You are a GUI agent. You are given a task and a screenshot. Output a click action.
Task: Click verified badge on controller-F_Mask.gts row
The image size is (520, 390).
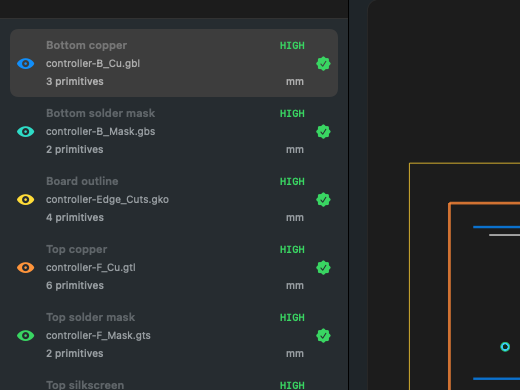[323, 335]
